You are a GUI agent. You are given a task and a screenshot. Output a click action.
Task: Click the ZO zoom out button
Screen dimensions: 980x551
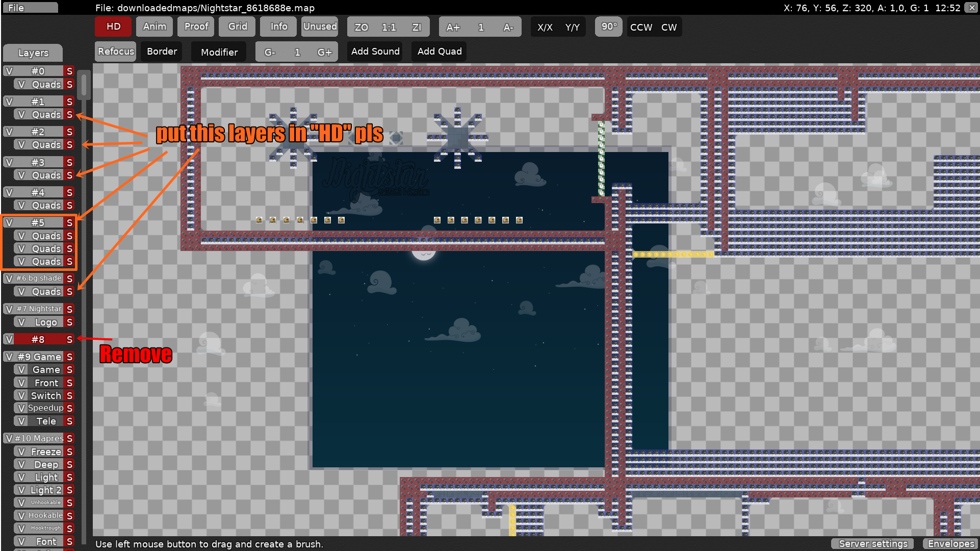pyautogui.click(x=361, y=27)
